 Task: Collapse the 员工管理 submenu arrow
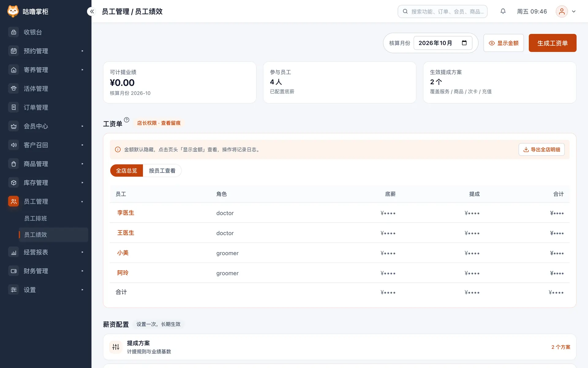[82, 201]
